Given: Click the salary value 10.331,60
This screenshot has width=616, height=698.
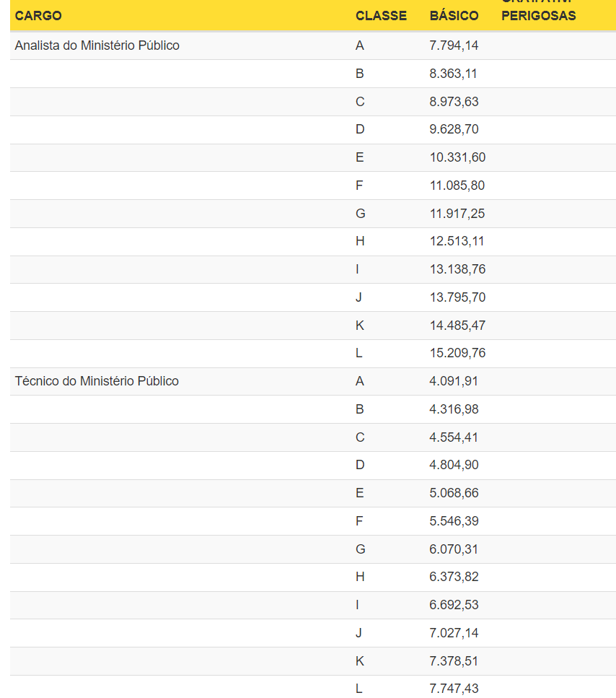Looking at the screenshot, I should point(457,157).
